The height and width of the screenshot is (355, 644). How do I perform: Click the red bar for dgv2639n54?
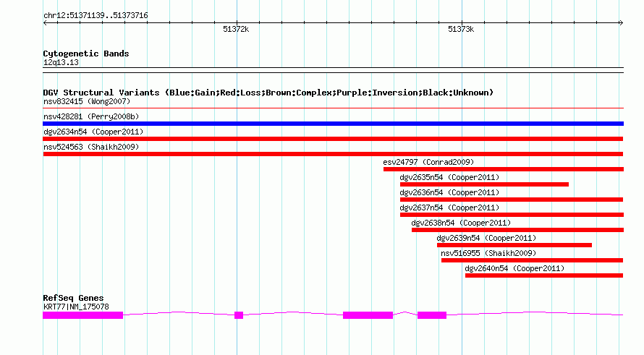pyautogui.click(x=514, y=245)
